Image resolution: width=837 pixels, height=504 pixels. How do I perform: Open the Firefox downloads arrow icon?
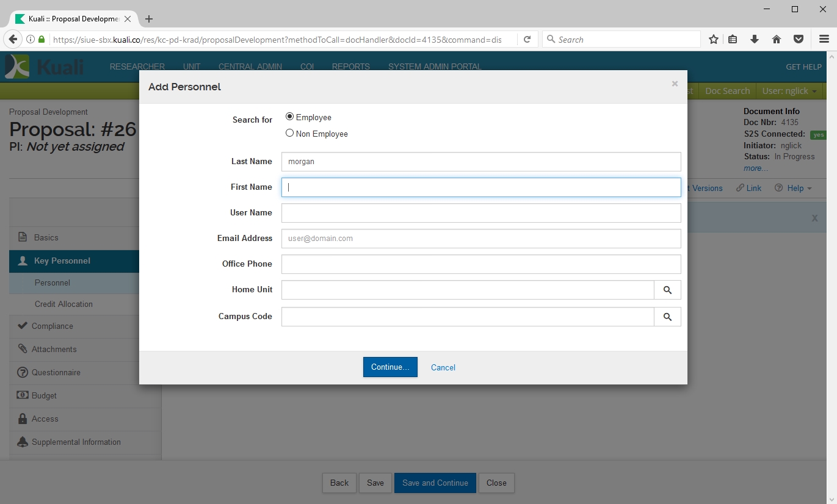755,40
